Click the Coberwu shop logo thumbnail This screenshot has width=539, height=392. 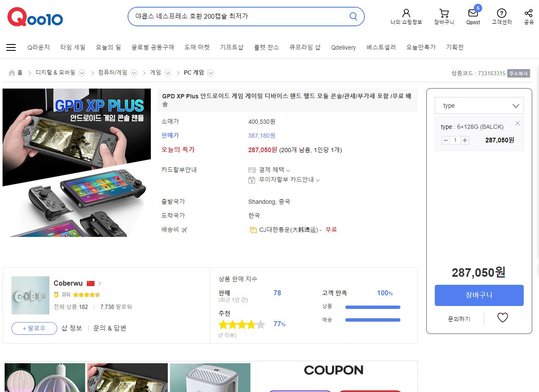click(31, 295)
